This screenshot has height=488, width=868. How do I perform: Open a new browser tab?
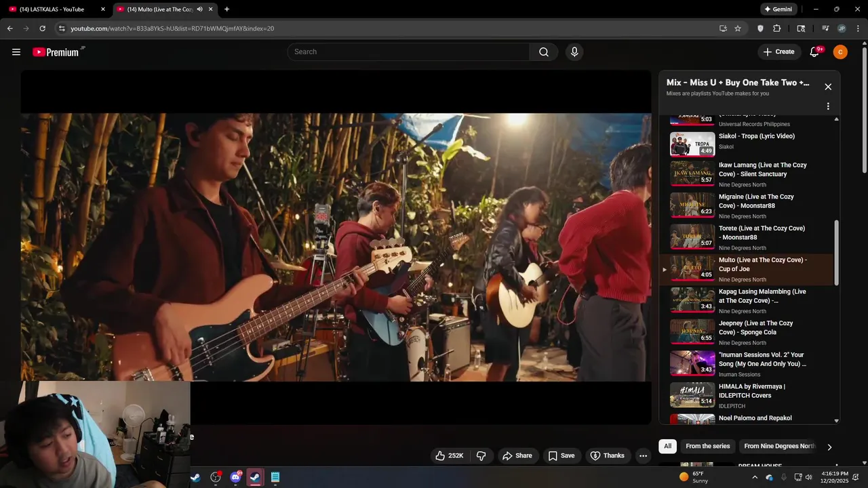click(226, 9)
